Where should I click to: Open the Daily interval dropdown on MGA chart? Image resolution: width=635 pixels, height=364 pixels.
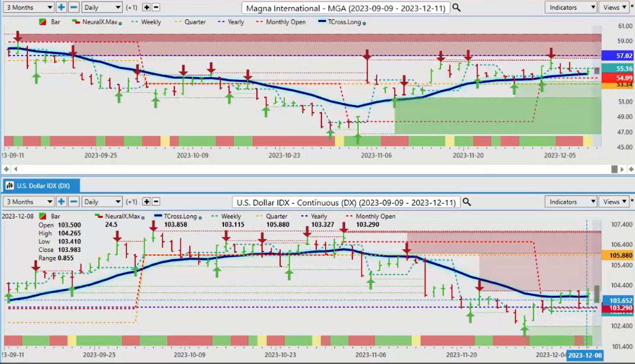pyautogui.click(x=102, y=8)
